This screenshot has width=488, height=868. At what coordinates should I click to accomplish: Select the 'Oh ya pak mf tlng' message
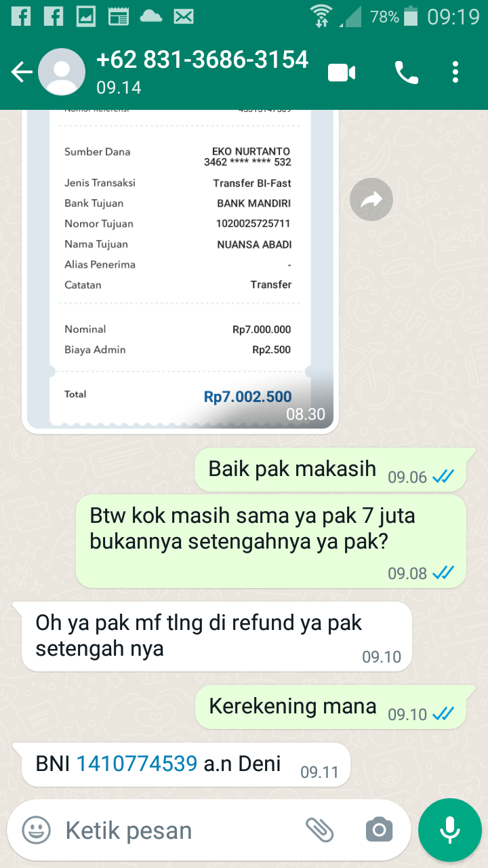tap(217, 637)
